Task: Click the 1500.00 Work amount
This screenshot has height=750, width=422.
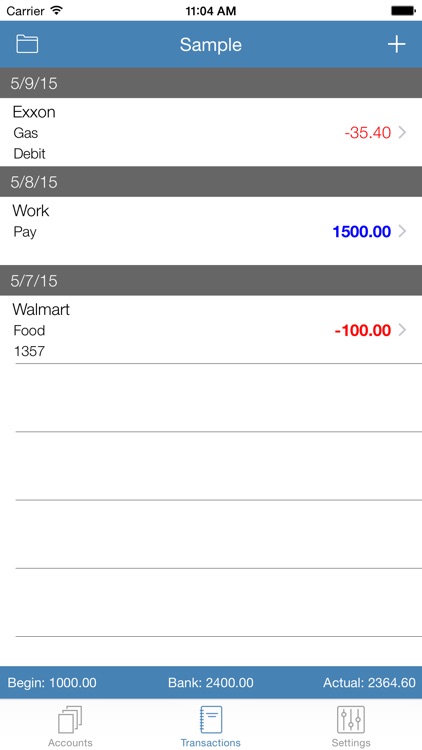Action: pyautogui.click(x=362, y=232)
